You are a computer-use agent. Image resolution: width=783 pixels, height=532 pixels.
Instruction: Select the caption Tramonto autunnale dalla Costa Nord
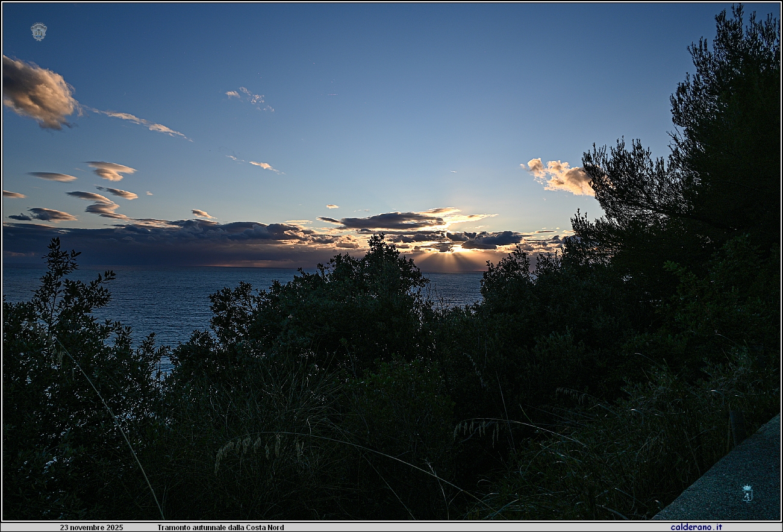click(220, 527)
